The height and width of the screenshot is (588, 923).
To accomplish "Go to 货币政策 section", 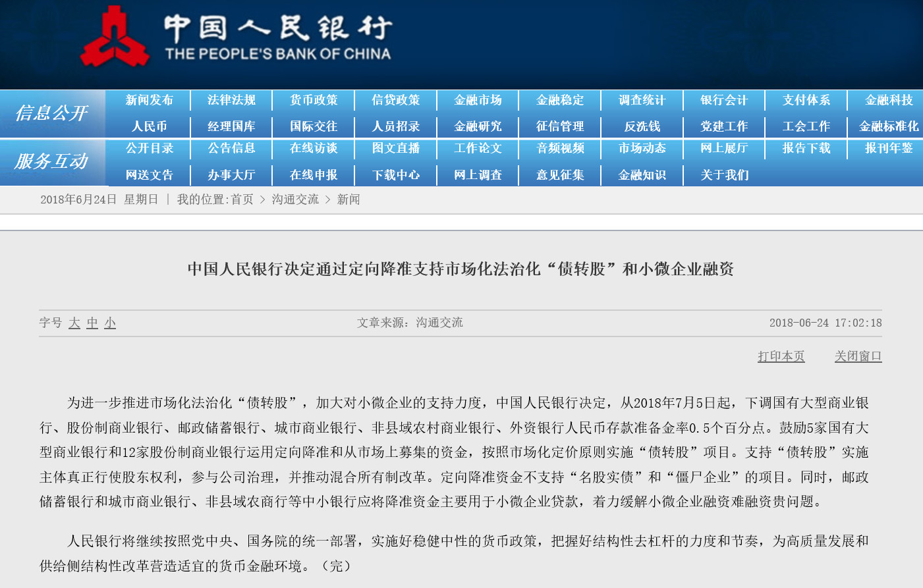I will [314, 100].
